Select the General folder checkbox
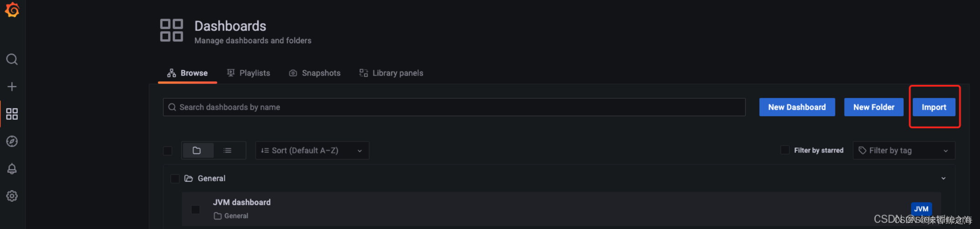The image size is (980, 229). click(175, 178)
